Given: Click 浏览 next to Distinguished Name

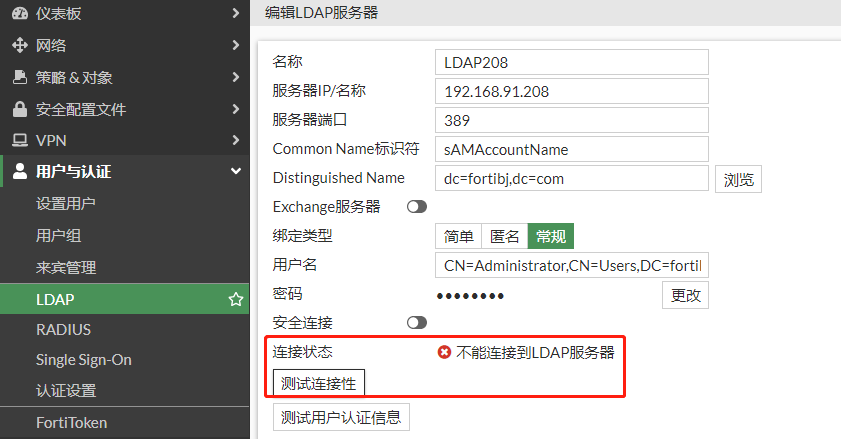Looking at the screenshot, I should (738, 180).
